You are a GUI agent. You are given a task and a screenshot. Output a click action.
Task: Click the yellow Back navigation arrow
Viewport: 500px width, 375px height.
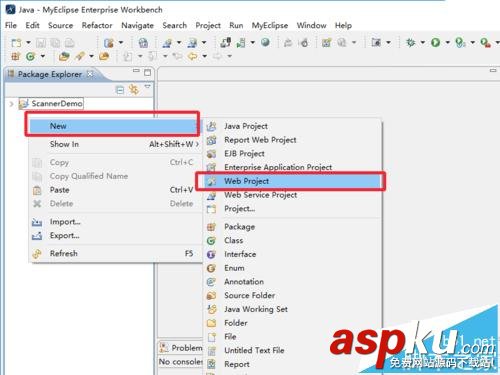193,56
